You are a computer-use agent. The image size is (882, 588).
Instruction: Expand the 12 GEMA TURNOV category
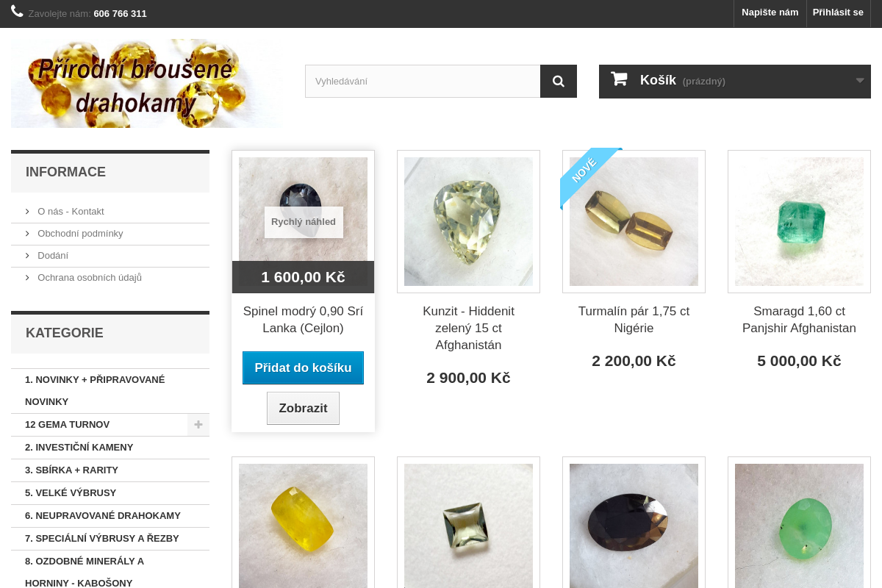click(198, 425)
